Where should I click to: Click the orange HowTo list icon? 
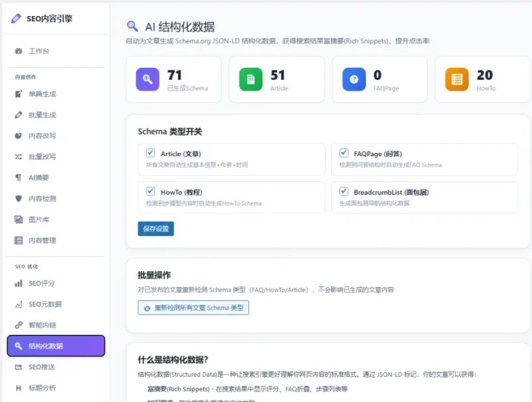click(457, 79)
